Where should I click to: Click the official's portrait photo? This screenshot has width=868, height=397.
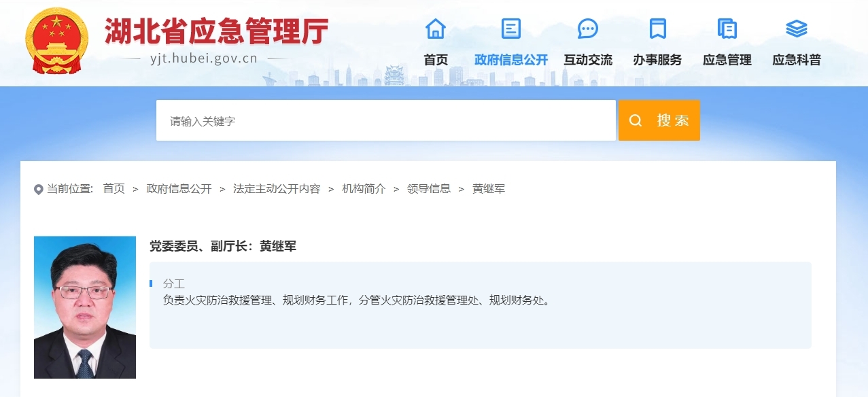85,307
